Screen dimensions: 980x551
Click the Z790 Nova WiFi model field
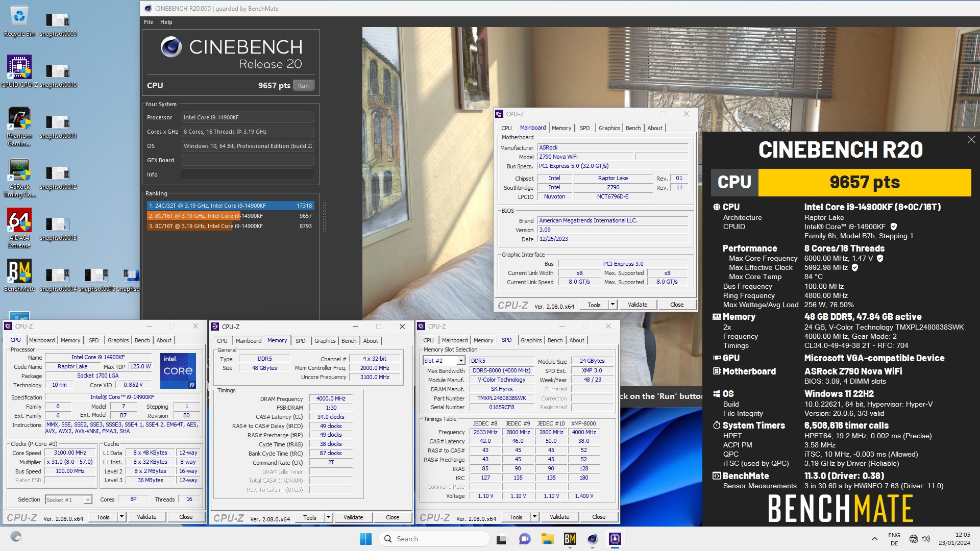tap(585, 157)
